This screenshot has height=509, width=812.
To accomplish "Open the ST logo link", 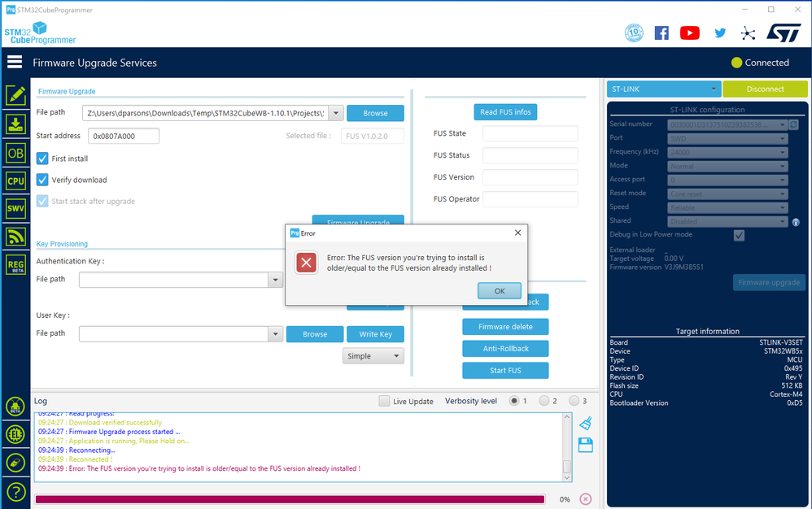I will [784, 33].
